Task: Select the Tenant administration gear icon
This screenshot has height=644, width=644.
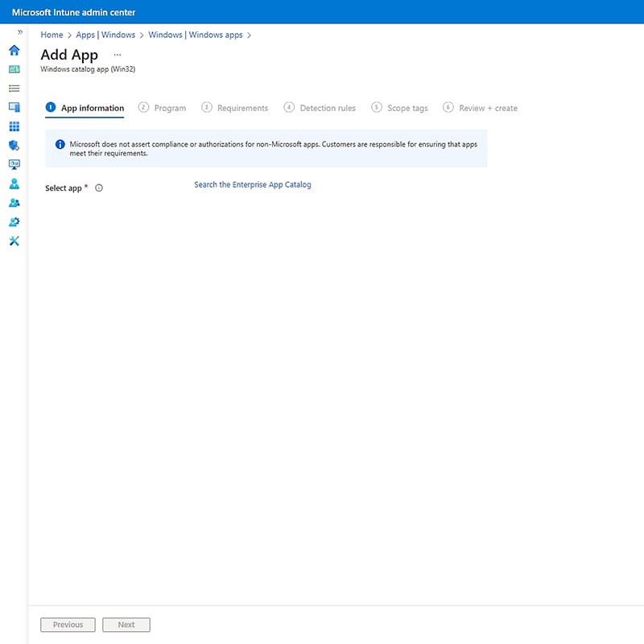Action: 14,222
